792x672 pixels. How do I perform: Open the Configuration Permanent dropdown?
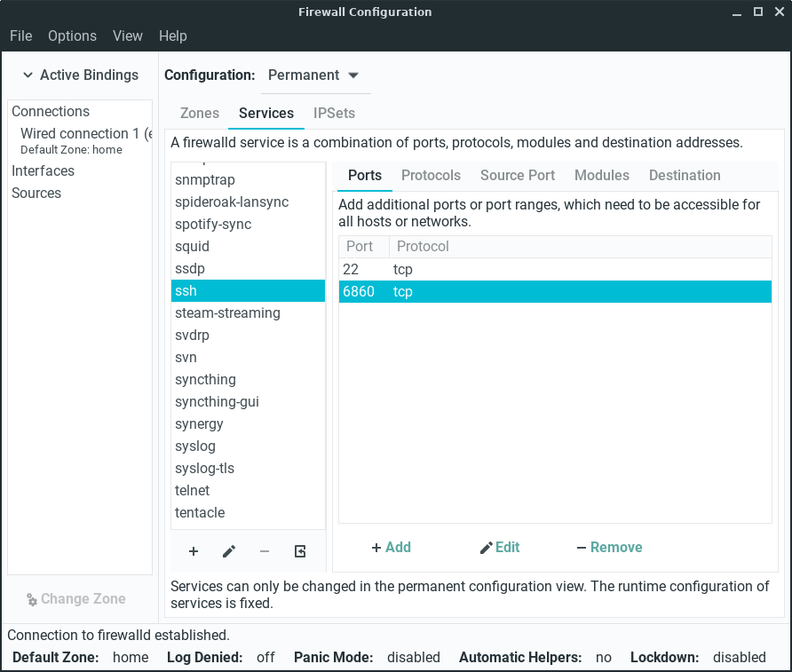point(314,75)
